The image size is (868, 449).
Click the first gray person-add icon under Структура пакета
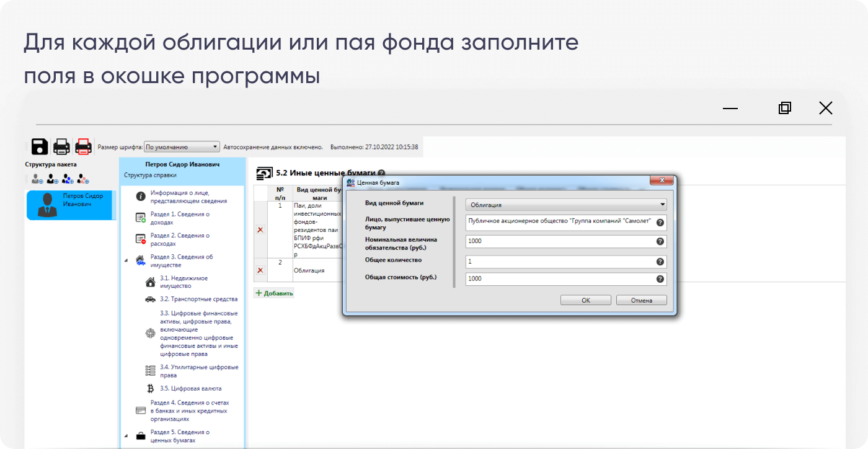37,179
